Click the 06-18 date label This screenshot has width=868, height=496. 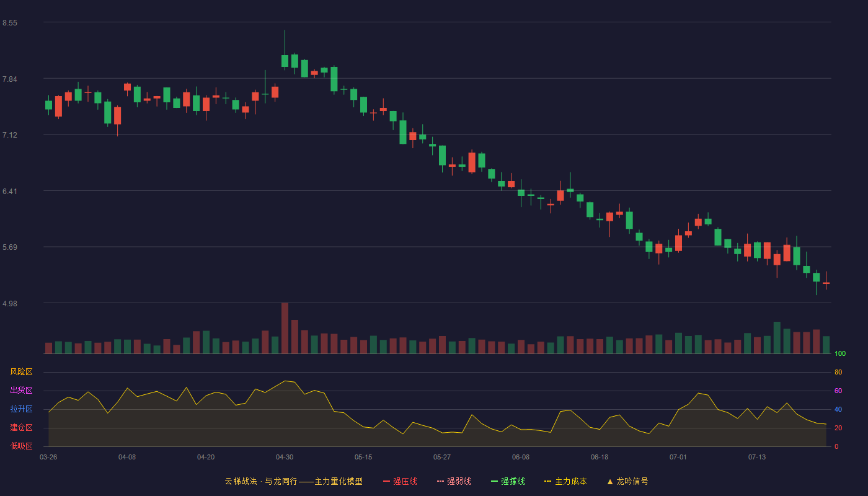tap(600, 457)
